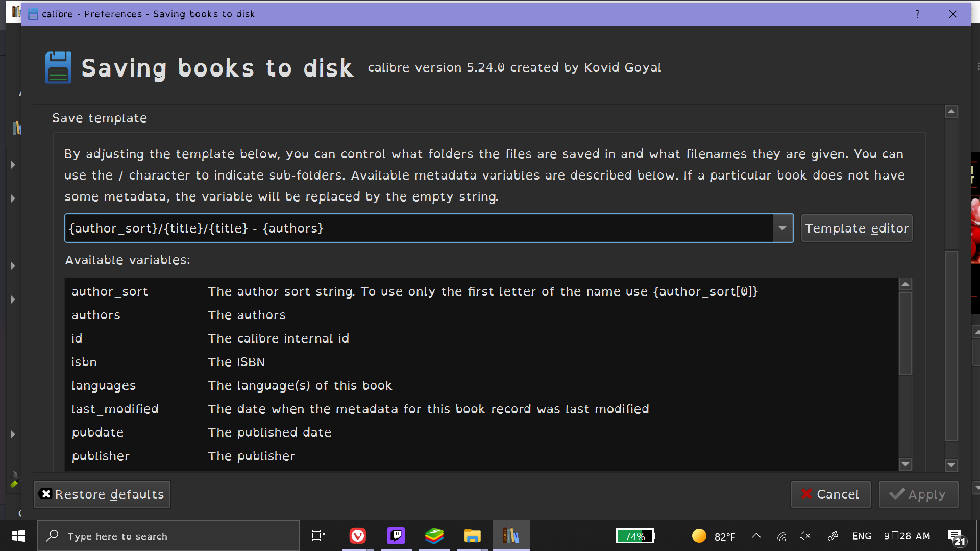
Task: Show hidden system tray icons
Action: (x=756, y=536)
